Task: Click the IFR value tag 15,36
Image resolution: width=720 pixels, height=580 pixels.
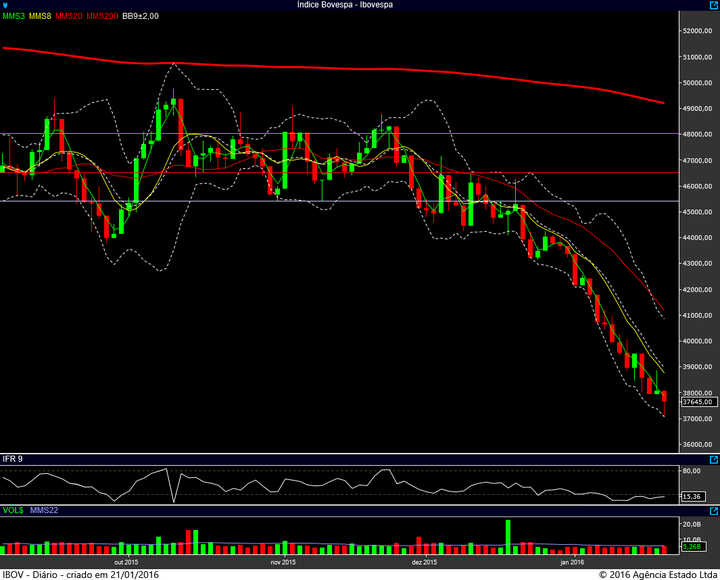Action: click(x=692, y=496)
